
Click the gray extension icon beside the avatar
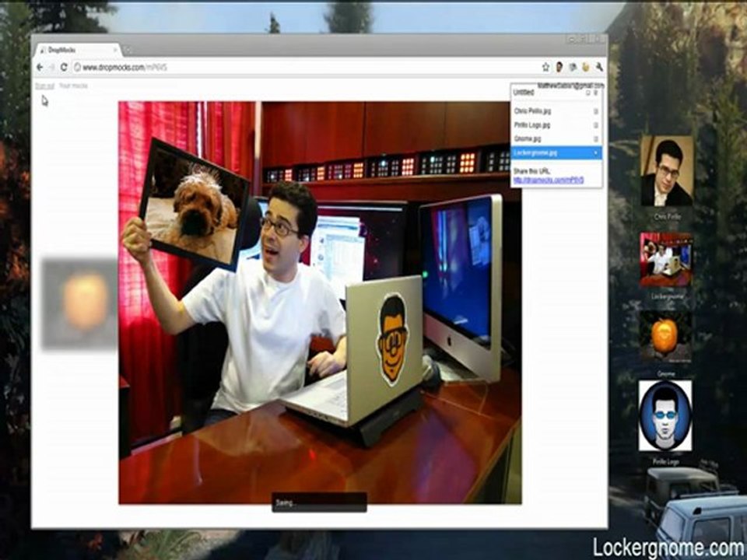point(573,67)
